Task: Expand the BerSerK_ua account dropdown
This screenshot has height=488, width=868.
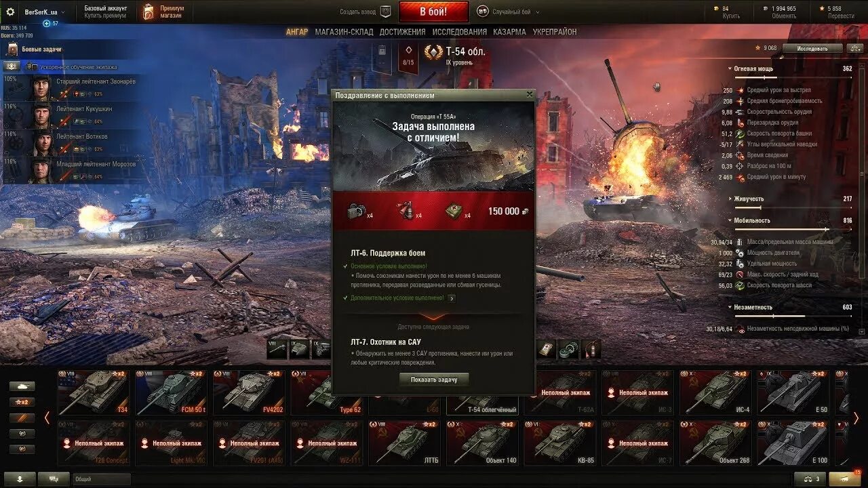Action: point(45,12)
